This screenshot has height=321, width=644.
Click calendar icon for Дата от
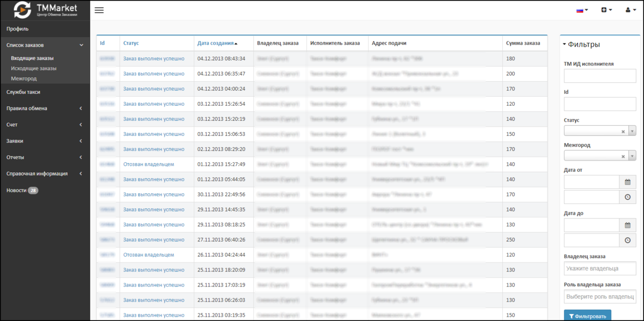(627, 183)
